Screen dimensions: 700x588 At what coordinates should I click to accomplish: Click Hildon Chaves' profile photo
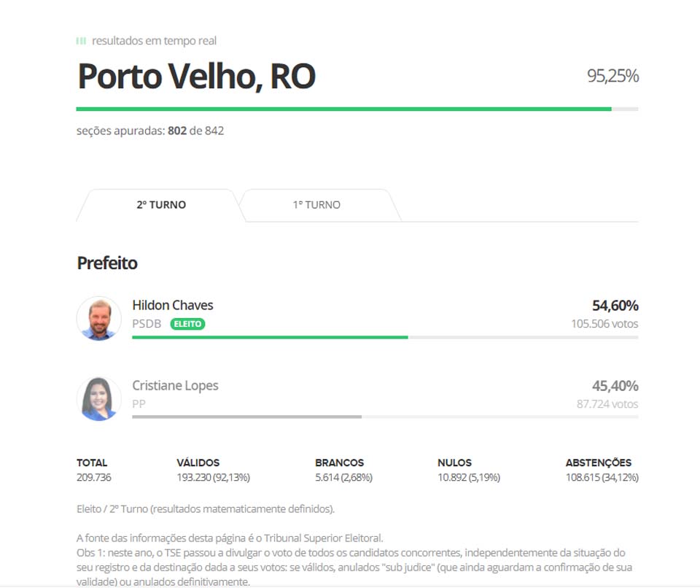click(x=99, y=318)
